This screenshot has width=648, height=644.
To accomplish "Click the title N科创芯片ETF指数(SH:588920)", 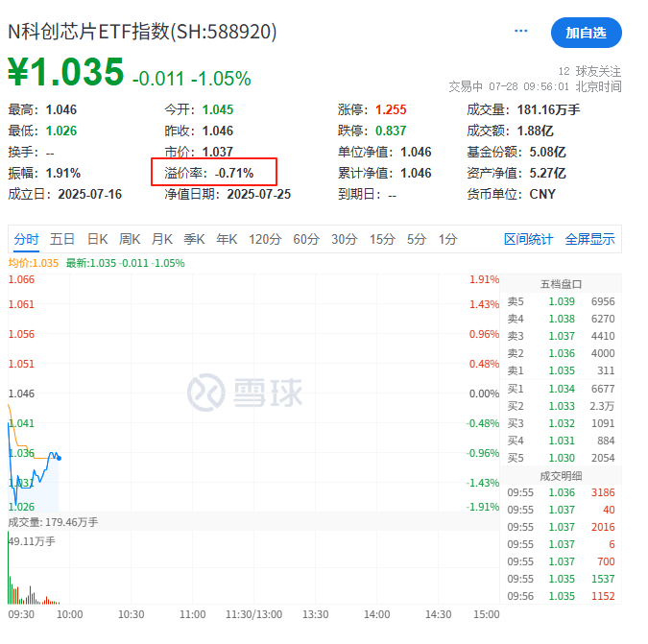I will [x=142, y=32].
